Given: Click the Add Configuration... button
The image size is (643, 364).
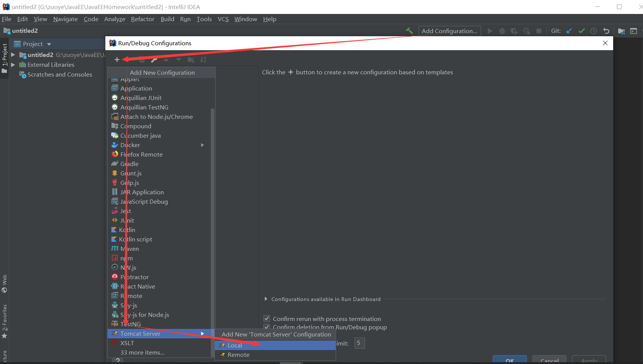Looking at the screenshot, I should [449, 31].
